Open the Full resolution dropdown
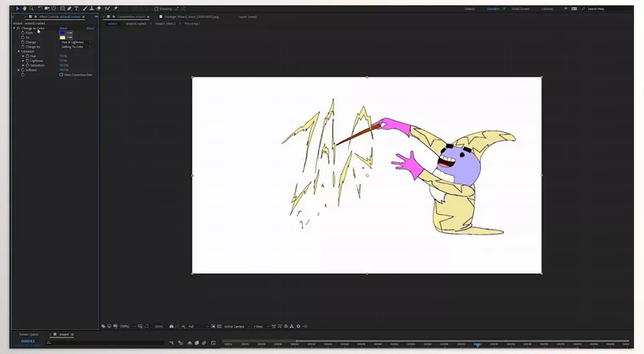 pyautogui.click(x=199, y=327)
